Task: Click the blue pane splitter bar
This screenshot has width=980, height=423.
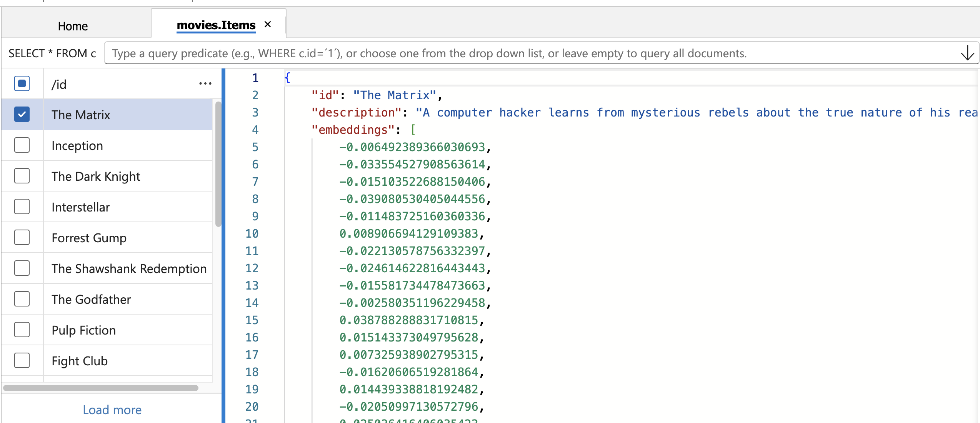Action: pyautogui.click(x=223, y=246)
